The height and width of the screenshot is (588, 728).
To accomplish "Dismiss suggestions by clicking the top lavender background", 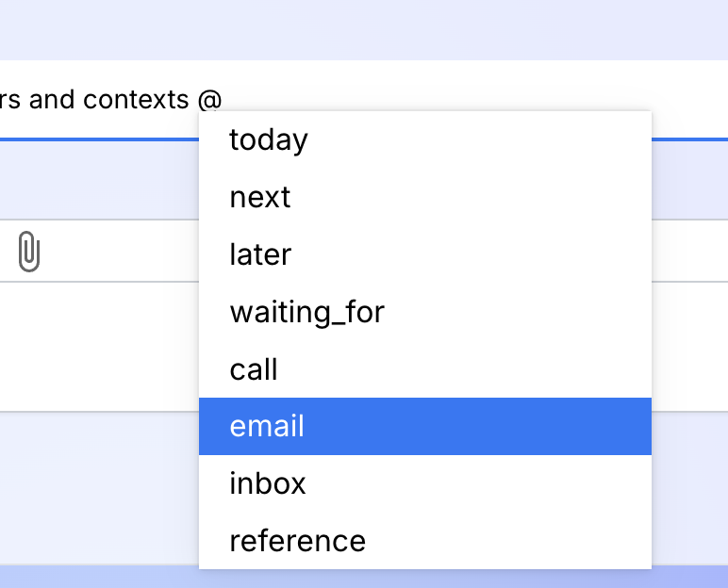I will pyautogui.click(x=364, y=30).
